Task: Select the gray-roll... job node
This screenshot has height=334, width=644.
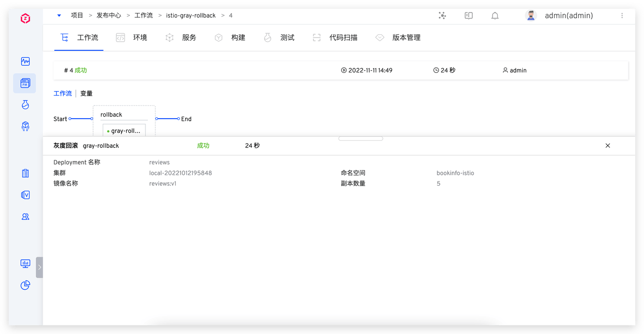Action: (x=124, y=131)
